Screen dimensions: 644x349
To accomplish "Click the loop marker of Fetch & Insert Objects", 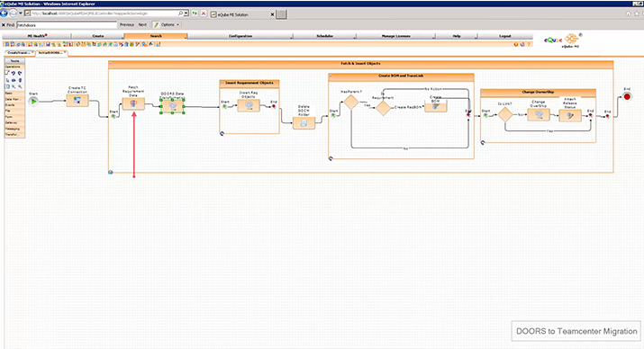I will tap(111, 172).
